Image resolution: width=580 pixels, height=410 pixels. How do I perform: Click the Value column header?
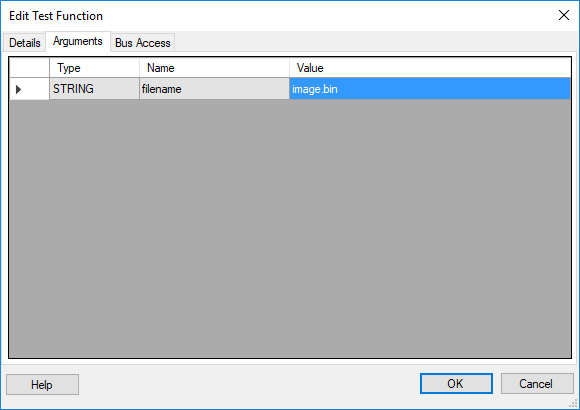click(x=430, y=68)
